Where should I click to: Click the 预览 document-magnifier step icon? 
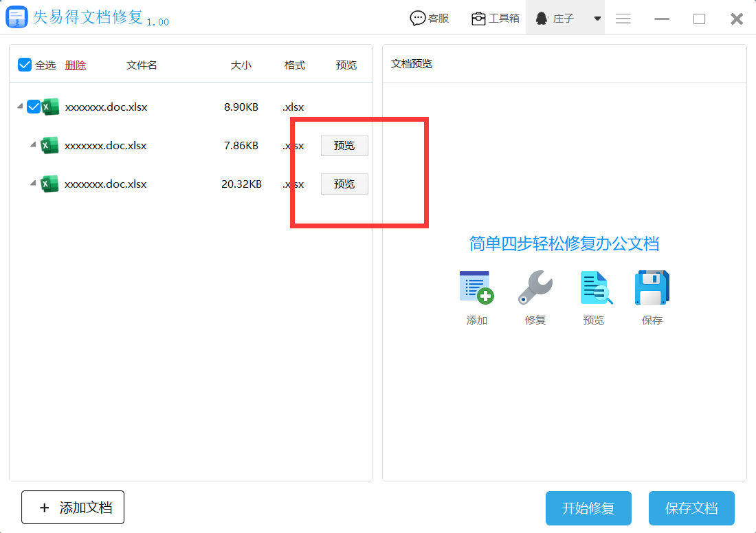597,288
